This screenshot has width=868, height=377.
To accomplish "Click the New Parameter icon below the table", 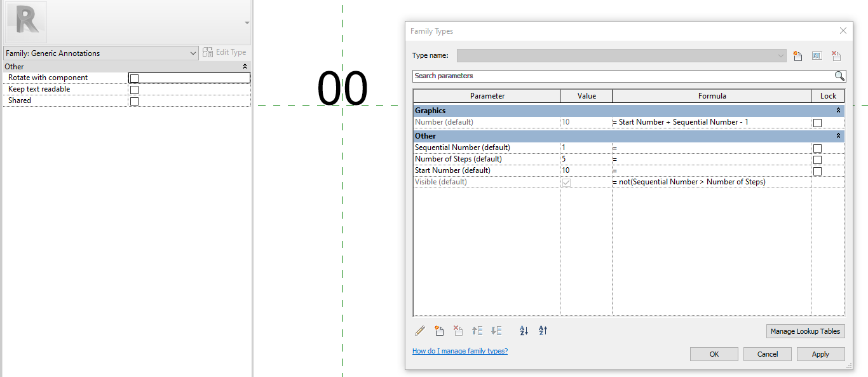I will click(439, 331).
